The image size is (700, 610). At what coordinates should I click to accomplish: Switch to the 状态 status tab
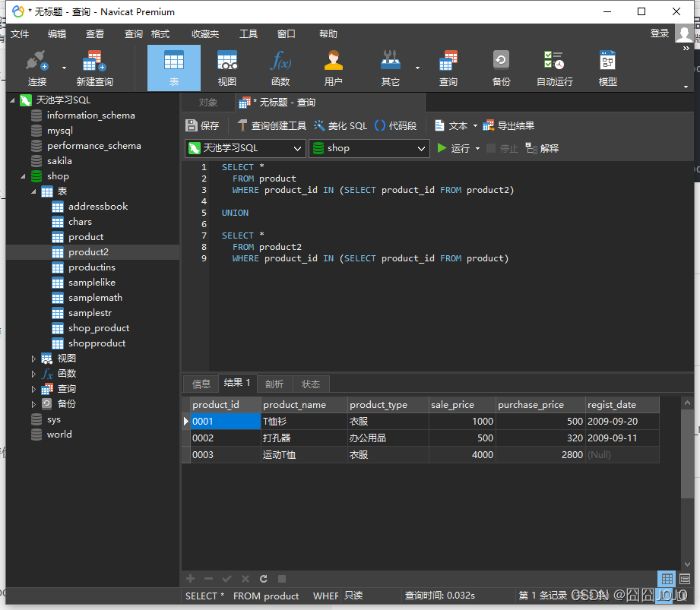click(311, 384)
